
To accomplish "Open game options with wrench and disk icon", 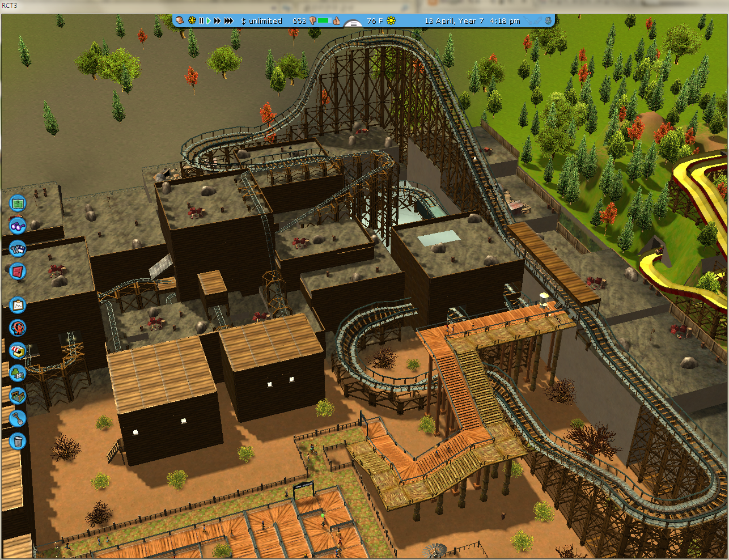I will click(18, 248).
